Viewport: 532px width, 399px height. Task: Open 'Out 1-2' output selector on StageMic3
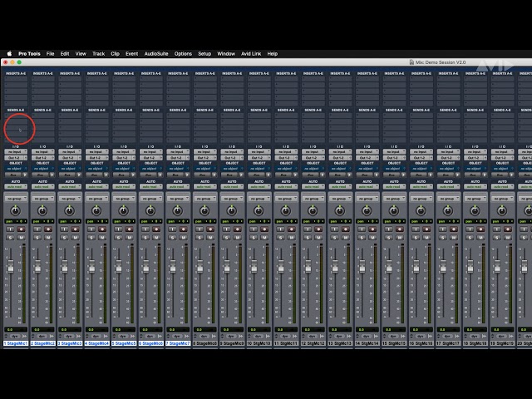click(x=70, y=158)
